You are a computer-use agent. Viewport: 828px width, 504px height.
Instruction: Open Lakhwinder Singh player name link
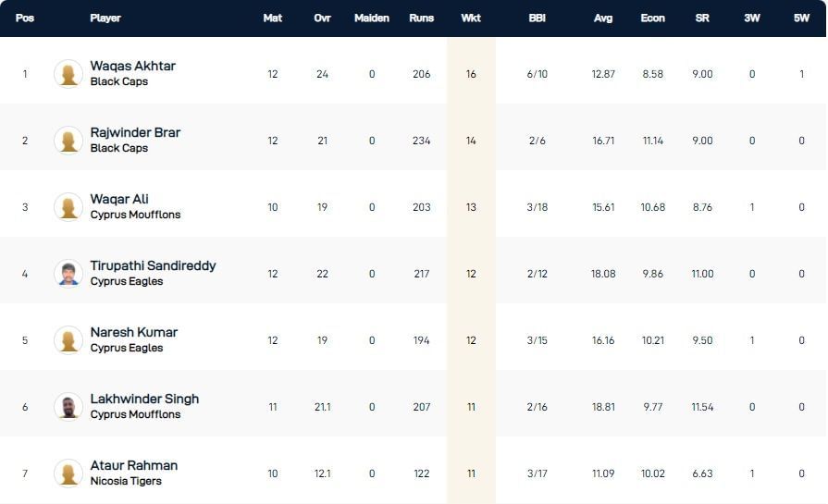(x=144, y=400)
